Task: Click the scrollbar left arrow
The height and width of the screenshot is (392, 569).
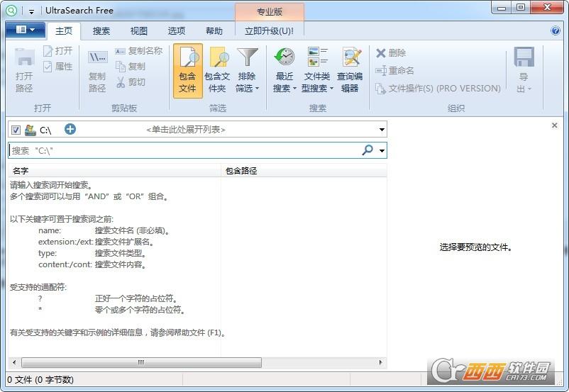Action: point(14,362)
